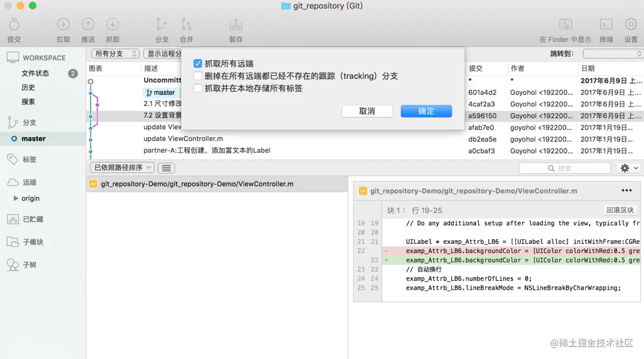The image size is (644, 359).
Task: Open the 合并 (merge) toolbar tool
Action: tap(186, 24)
